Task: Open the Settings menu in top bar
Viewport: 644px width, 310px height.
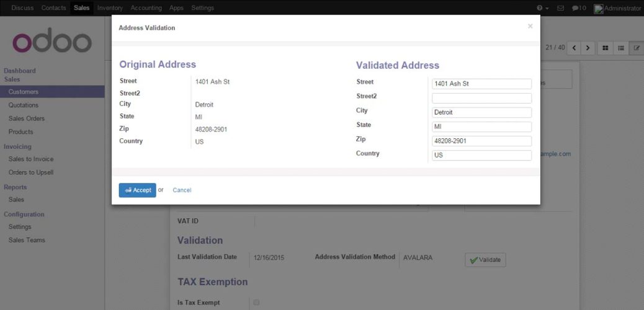Action: click(x=202, y=8)
